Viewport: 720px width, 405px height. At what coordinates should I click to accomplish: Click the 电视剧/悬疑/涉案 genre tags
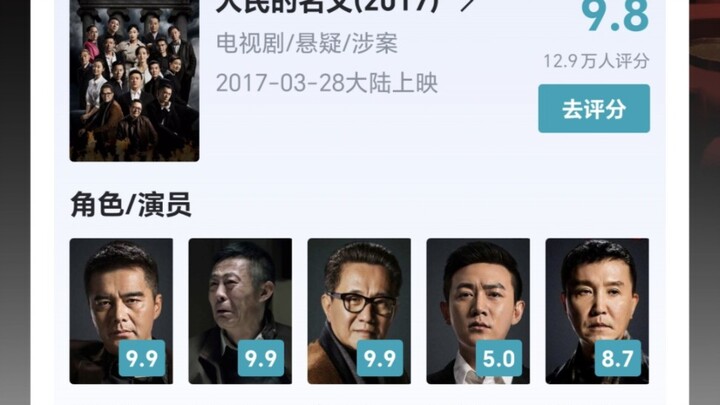[307, 44]
